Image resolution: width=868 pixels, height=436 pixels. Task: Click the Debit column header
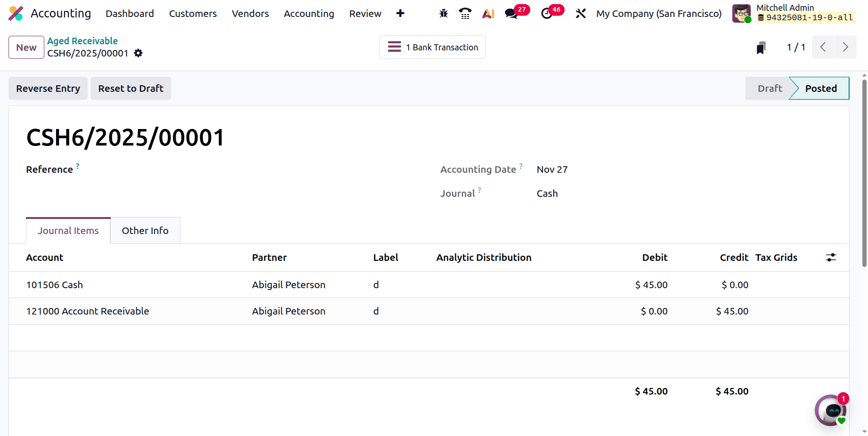click(x=655, y=258)
